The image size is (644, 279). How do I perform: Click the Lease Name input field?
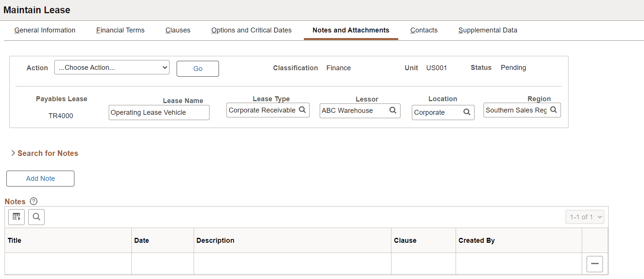coord(159,113)
